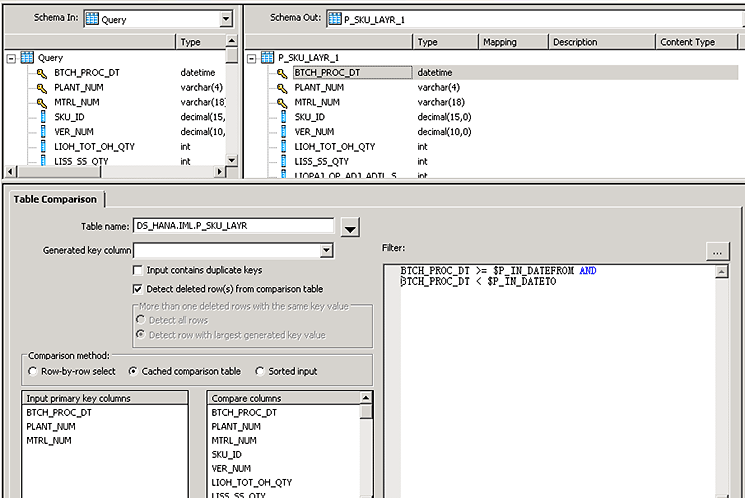This screenshot has height=498, width=745.
Task: Click key icon next to PLANT_NUM in Schema Out
Action: point(281,88)
